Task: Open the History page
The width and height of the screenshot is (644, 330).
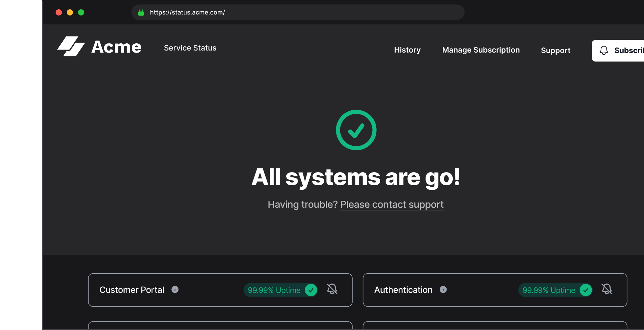Action: (x=407, y=50)
